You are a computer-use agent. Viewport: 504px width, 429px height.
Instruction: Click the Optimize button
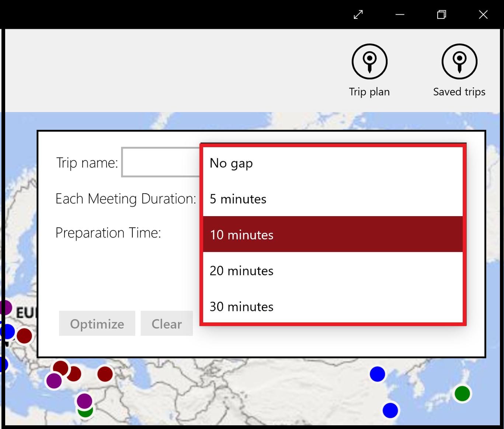pos(97,324)
